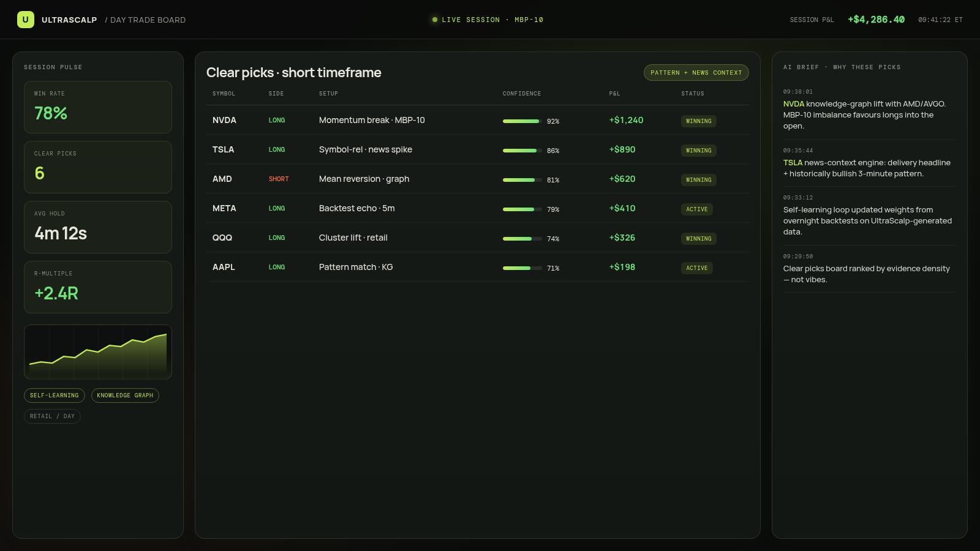Click the Pattern + News Context pill
Screen dimensions: 980x551
tap(696, 73)
